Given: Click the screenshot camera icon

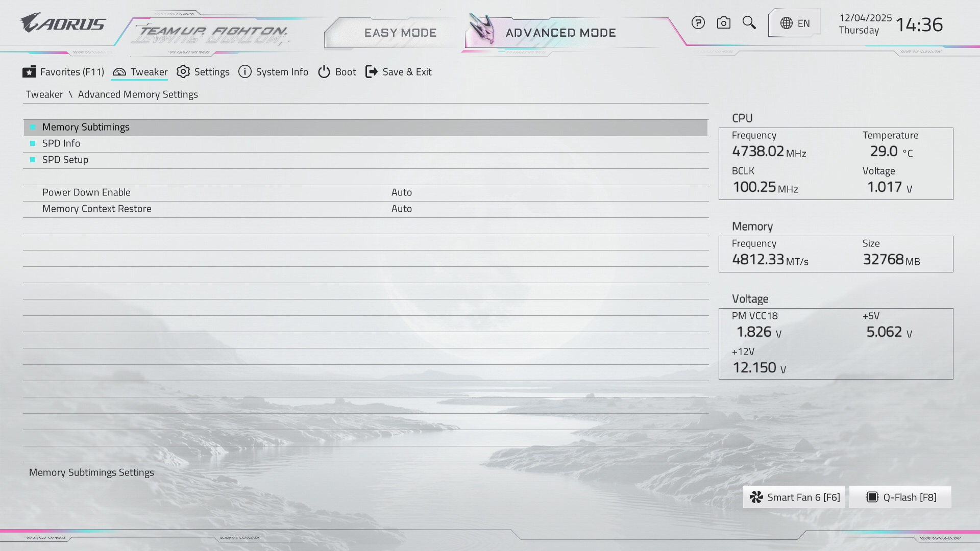Looking at the screenshot, I should [723, 23].
